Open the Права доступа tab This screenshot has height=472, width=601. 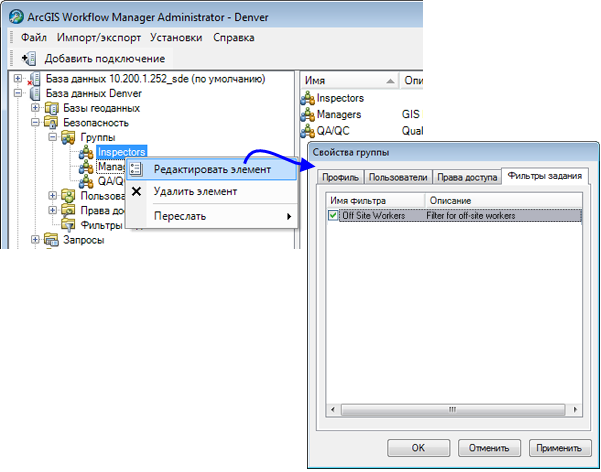[466, 178]
